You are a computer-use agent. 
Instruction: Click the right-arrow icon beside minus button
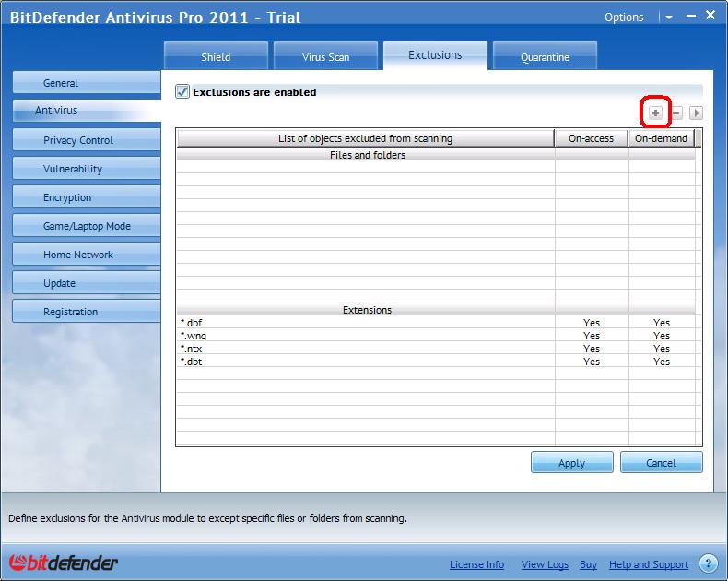pyautogui.click(x=696, y=113)
